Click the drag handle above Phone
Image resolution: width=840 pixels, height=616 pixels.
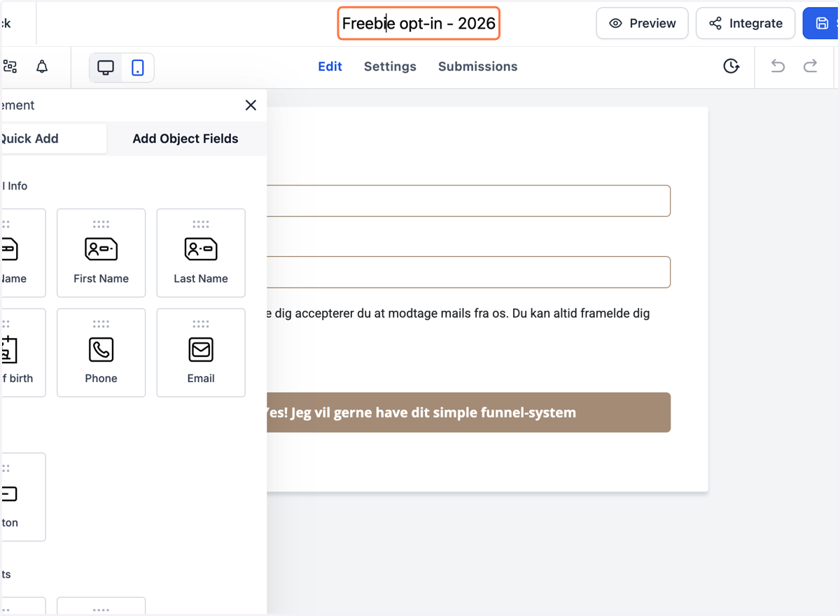click(x=101, y=324)
